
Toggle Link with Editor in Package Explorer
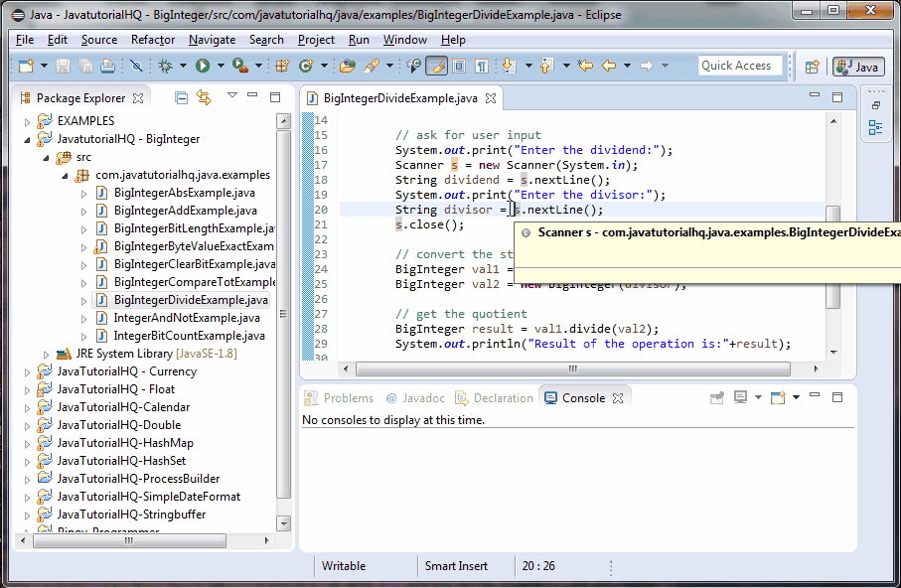(x=204, y=98)
